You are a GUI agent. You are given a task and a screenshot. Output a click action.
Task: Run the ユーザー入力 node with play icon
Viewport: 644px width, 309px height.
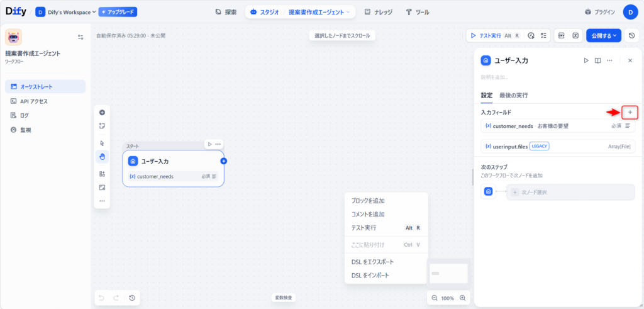(586, 60)
